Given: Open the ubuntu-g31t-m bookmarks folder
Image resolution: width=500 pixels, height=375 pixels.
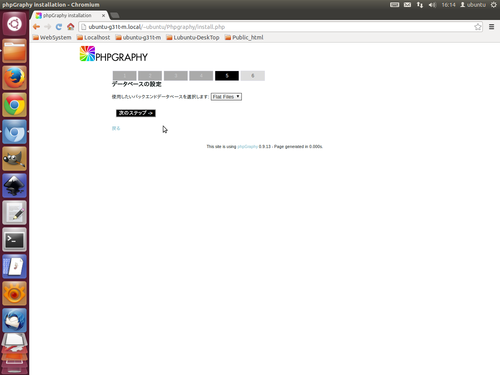Looking at the screenshot, I should pyautogui.click(x=138, y=37).
